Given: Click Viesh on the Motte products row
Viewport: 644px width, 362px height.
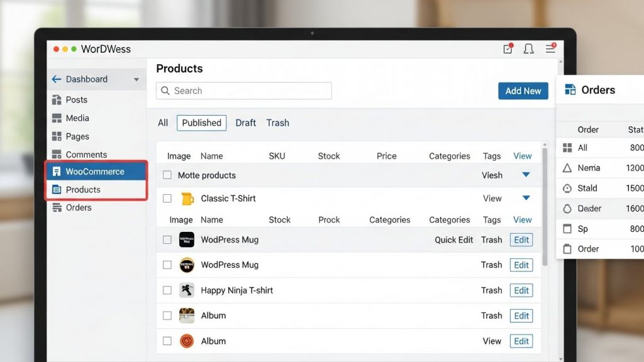Looking at the screenshot, I should [x=492, y=175].
